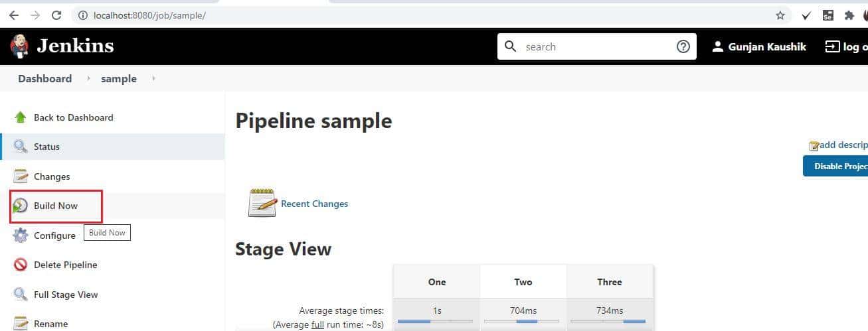Screen dimensions: 868x331
Task: Click the checkmark extension icon in browser toolbar
Action: [806, 15]
